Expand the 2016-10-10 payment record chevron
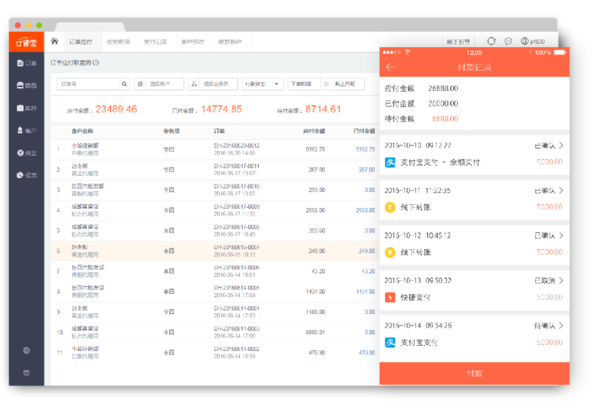Screen dimensions: 600x411 click(x=561, y=145)
